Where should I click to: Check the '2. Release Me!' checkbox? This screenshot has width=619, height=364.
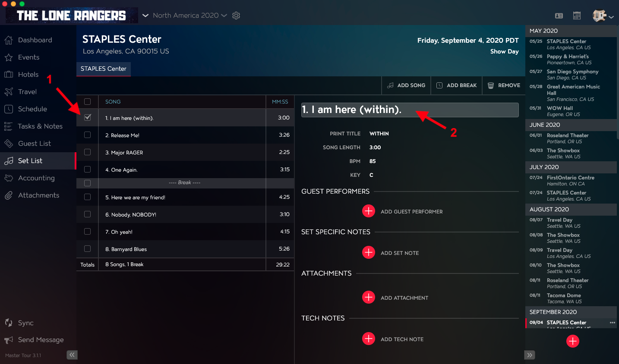88,135
